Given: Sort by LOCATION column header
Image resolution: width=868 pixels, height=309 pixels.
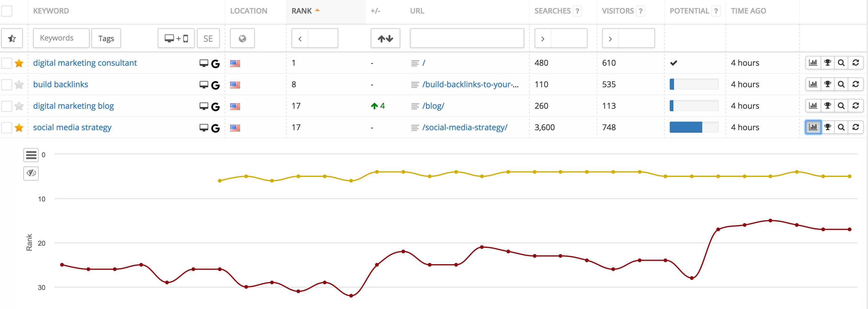Looking at the screenshot, I should coord(249,11).
